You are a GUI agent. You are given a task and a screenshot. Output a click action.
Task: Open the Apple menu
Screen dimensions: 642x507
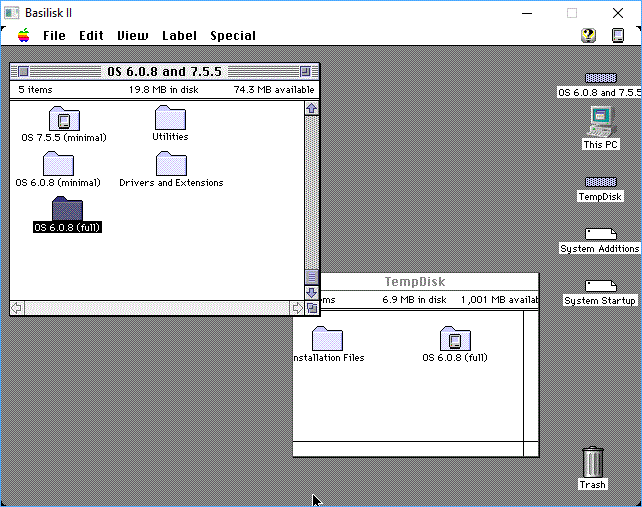click(x=24, y=36)
